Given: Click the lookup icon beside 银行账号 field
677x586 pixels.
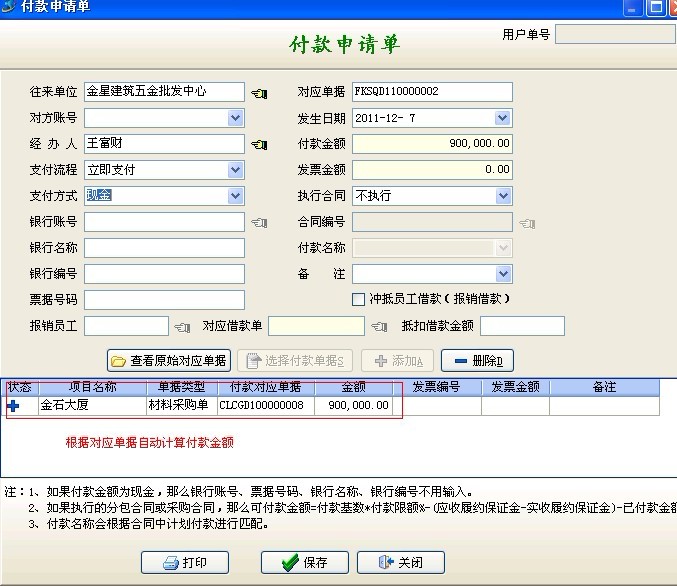Looking at the screenshot, I should coord(260,222).
